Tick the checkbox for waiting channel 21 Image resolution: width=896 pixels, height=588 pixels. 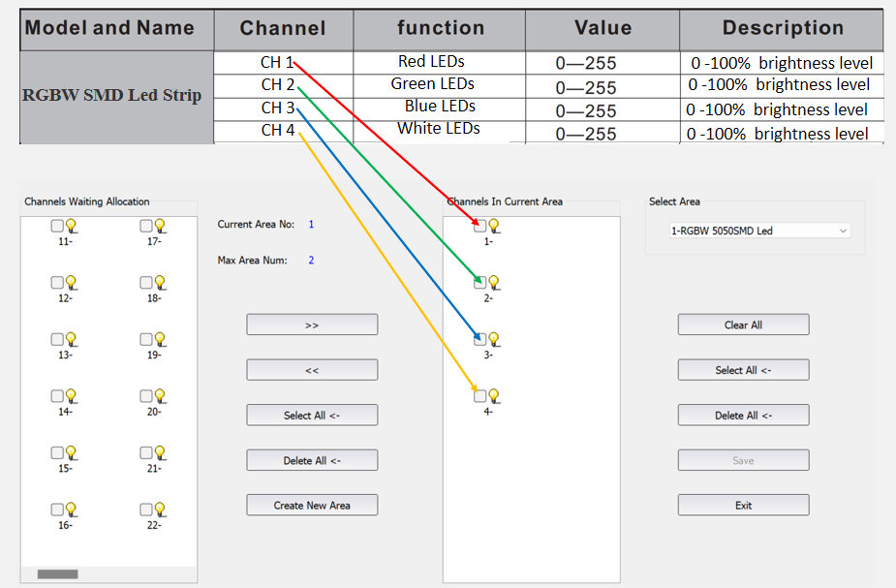(x=146, y=452)
